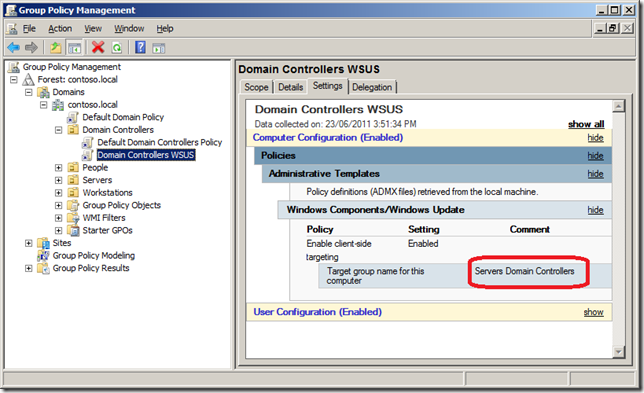This screenshot has height=393, width=644.
Task: Click the Forward arrow toolbar icon
Action: [x=31, y=48]
